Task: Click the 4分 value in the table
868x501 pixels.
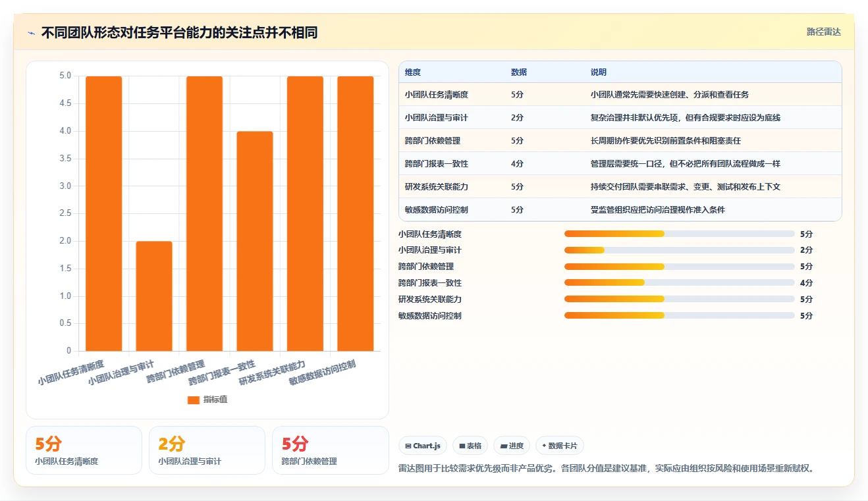Action: click(x=517, y=164)
